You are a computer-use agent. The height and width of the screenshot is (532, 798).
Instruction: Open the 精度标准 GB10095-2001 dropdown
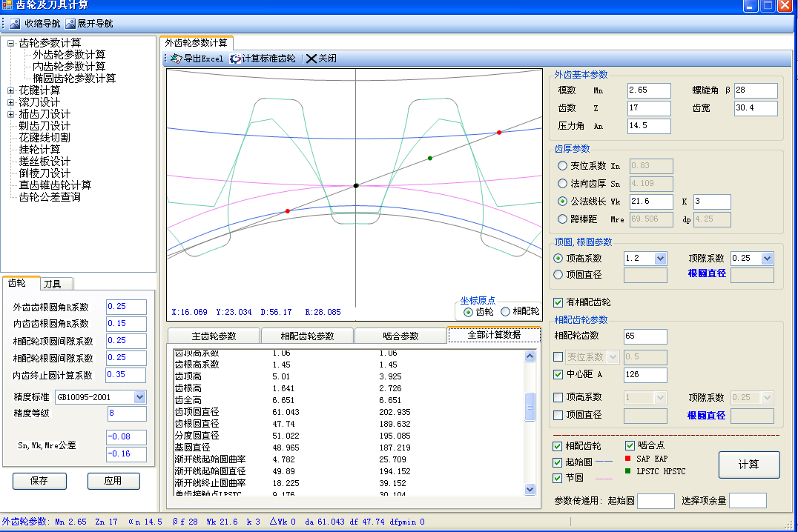click(140, 397)
